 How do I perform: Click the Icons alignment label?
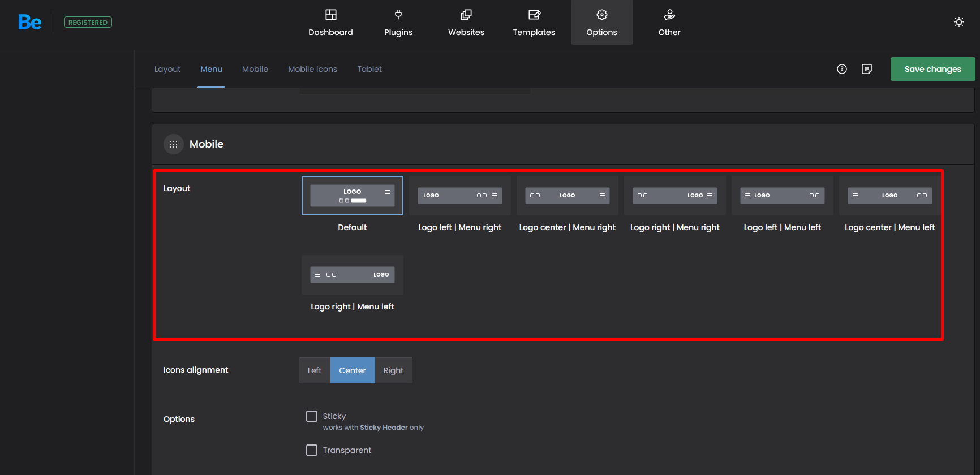point(196,370)
